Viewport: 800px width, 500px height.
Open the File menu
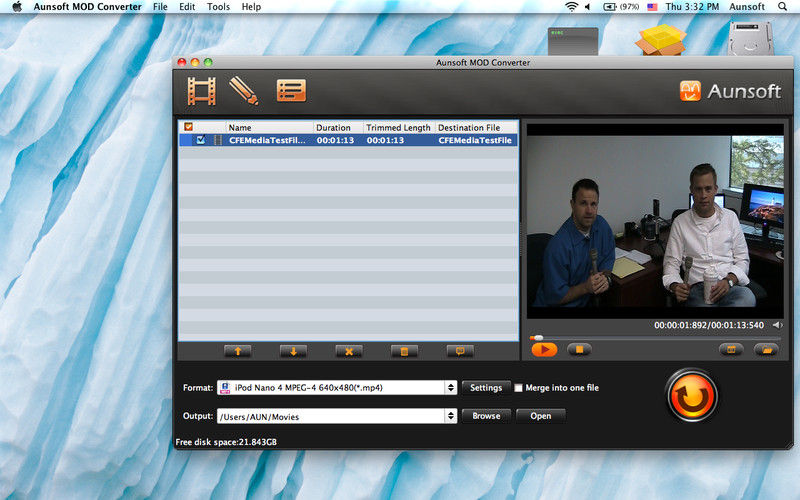(160, 7)
